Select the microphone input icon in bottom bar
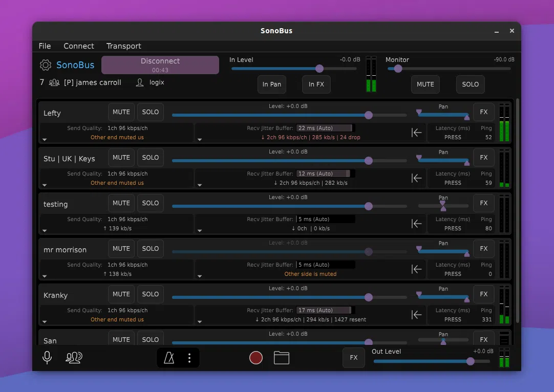This screenshot has width=554, height=392. pyautogui.click(x=47, y=358)
